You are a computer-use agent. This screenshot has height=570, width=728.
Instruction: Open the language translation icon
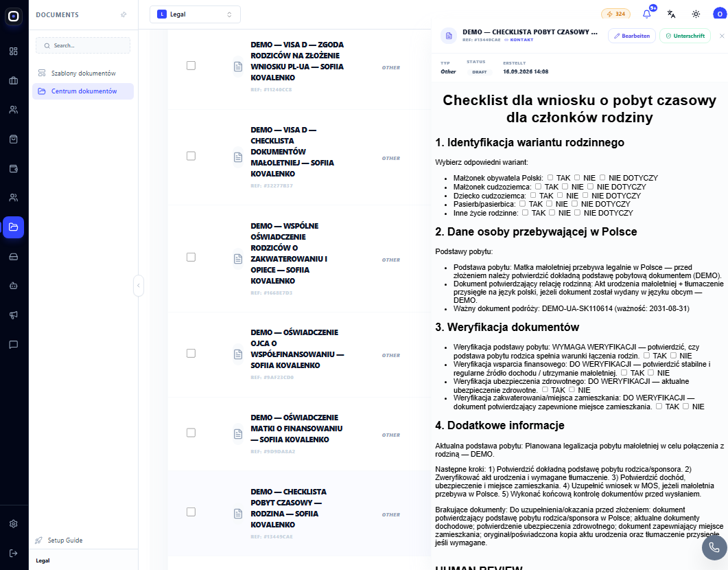click(x=671, y=14)
